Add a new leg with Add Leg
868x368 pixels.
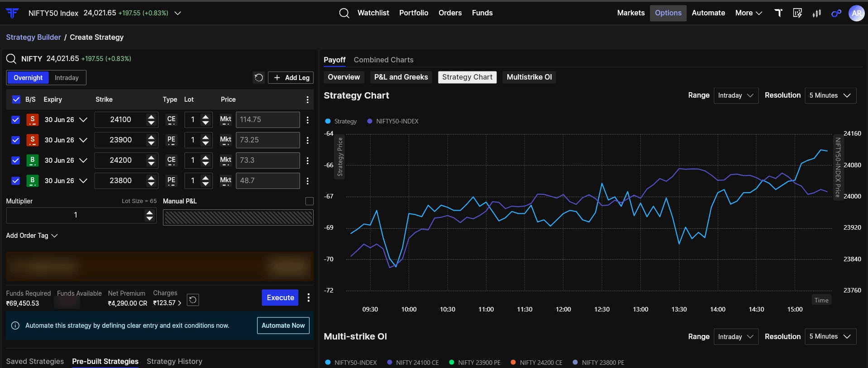point(291,78)
